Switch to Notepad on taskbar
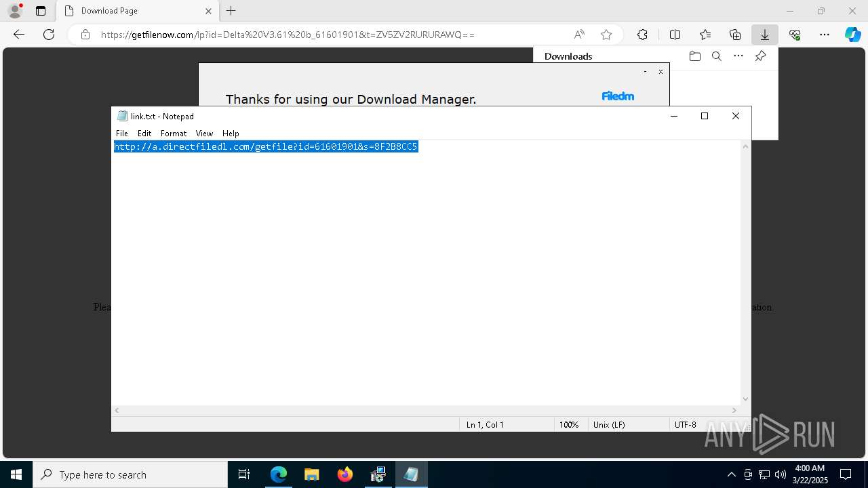The width and height of the screenshot is (868, 488). tap(411, 474)
